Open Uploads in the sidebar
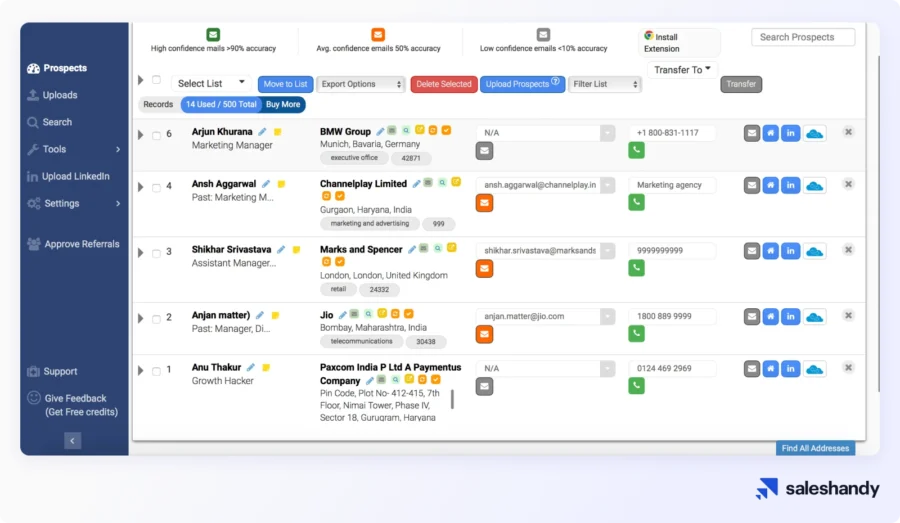The width and height of the screenshot is (900, 523). (52, 95)
